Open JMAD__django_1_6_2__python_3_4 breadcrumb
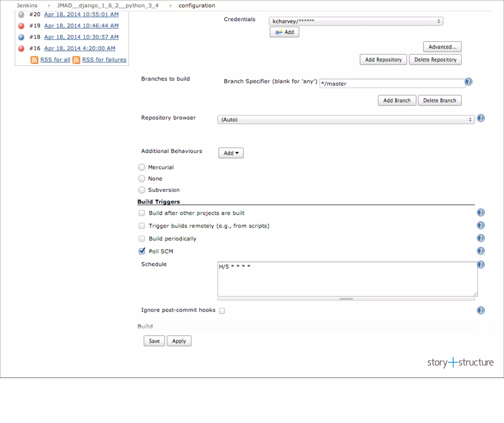 pyautogui.click(x=108, y=5)
